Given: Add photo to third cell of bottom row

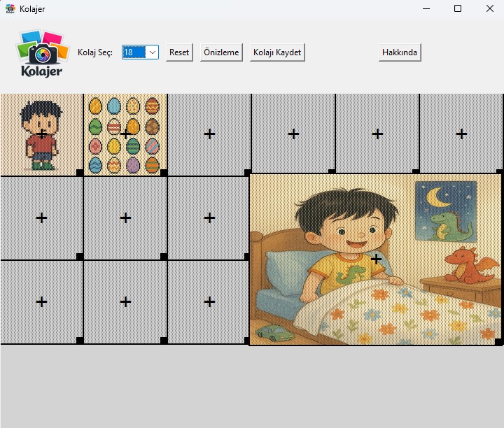Looking at the screenshot, I should [x=209, y=302].
